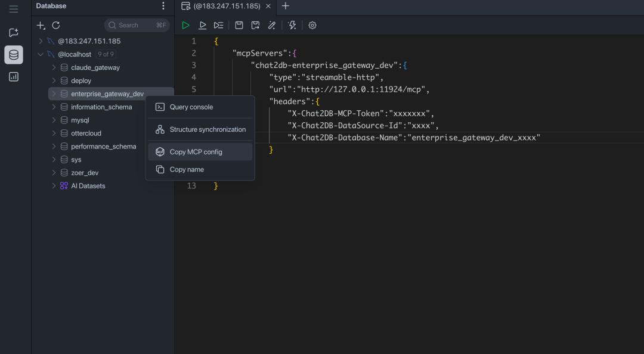Click the "http://127.0.0.1:11924/mcp" url value
This screenshot has height=354, width=644.
tap(361, 89)
